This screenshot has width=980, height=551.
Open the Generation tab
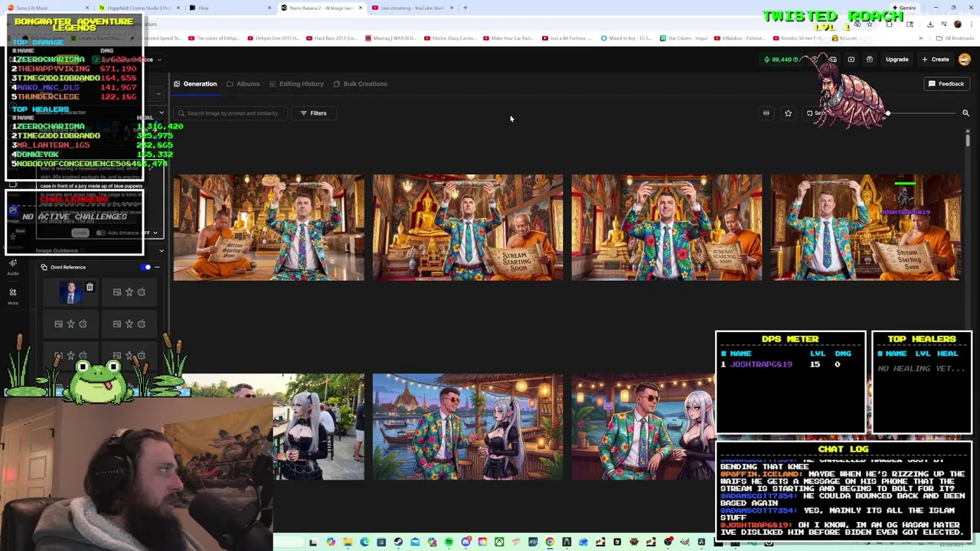tap(195, 83)
